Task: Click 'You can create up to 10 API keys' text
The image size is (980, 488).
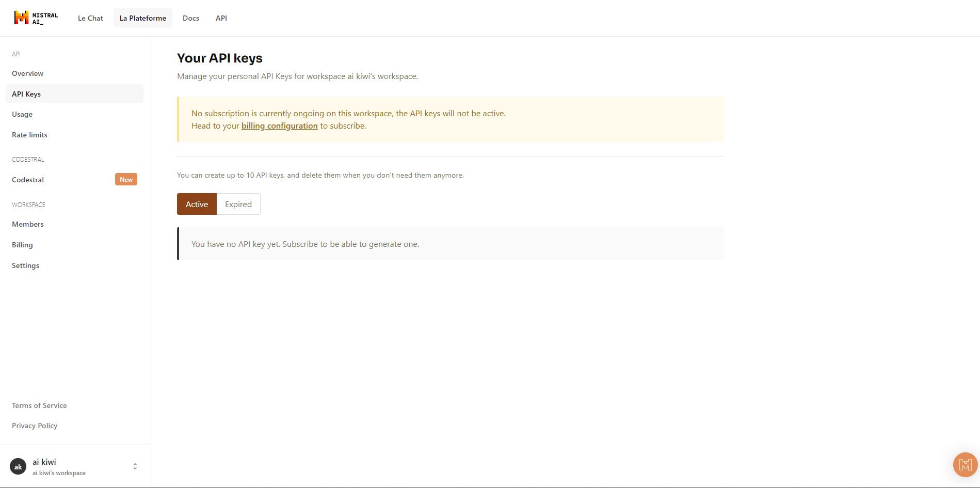Action: (320, 175)
